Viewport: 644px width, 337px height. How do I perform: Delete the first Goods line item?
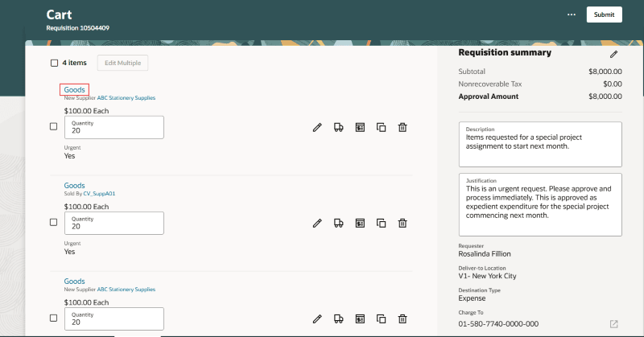(x=402, y=128)
